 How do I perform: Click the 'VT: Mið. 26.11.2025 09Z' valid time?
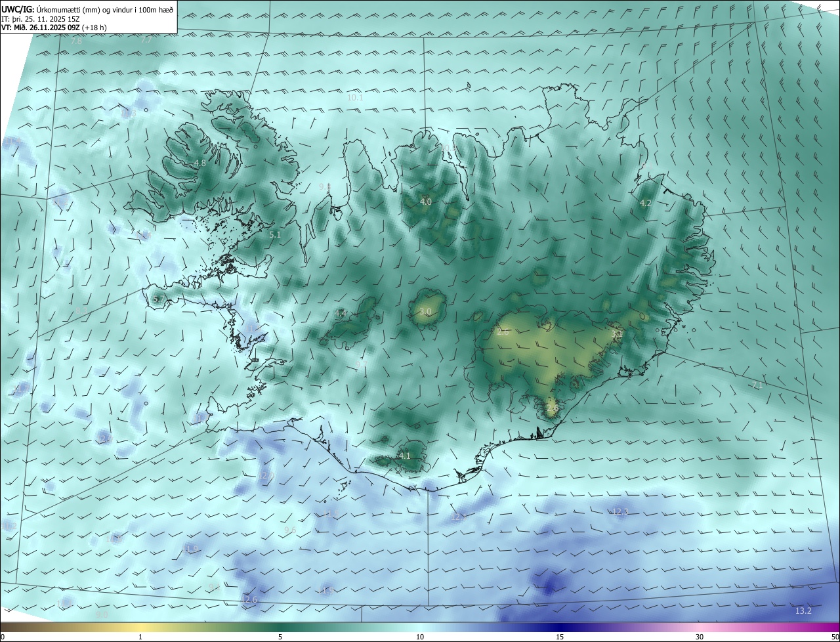41,28
